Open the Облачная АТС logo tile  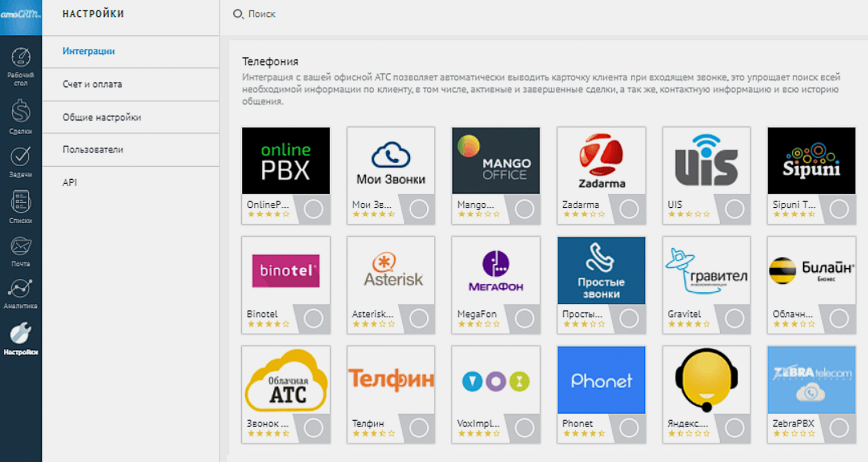click(286, 380)
